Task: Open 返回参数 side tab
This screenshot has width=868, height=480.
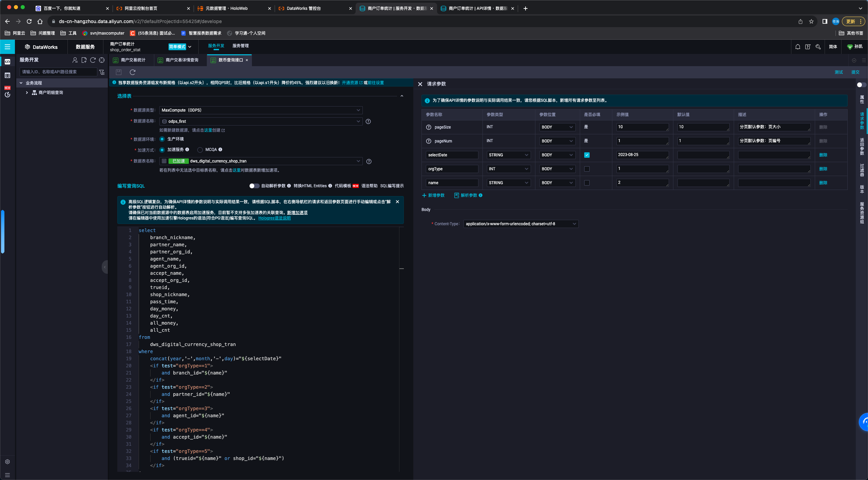Action: coord(862,146)
